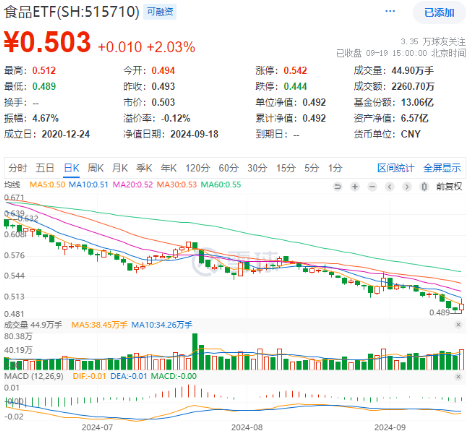The height and width of the screenshot is (434, 469).
Task: Select the 日K chart tab
Action: click(72, 168)
